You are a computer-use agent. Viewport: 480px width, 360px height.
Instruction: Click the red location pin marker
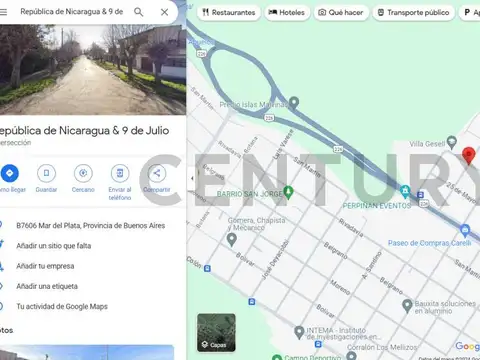(x=468, y=155)
